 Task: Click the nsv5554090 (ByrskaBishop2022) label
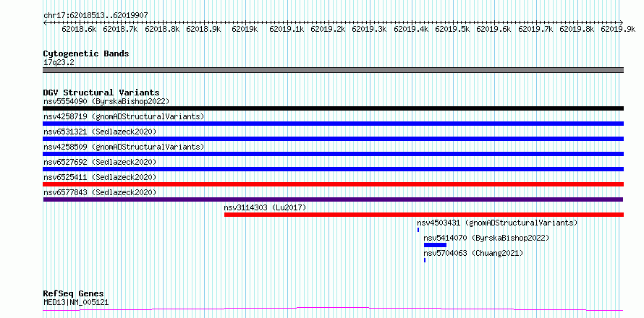[x=106, y=101]
